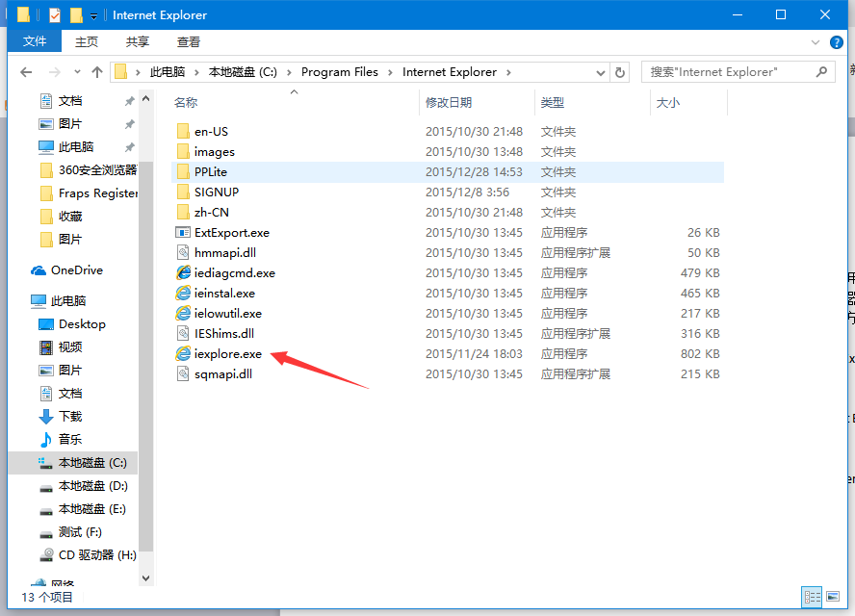This screenshot has width=855, height=616.
Task: Select 测试 (F:) drive
Action: tap(80, 531)
